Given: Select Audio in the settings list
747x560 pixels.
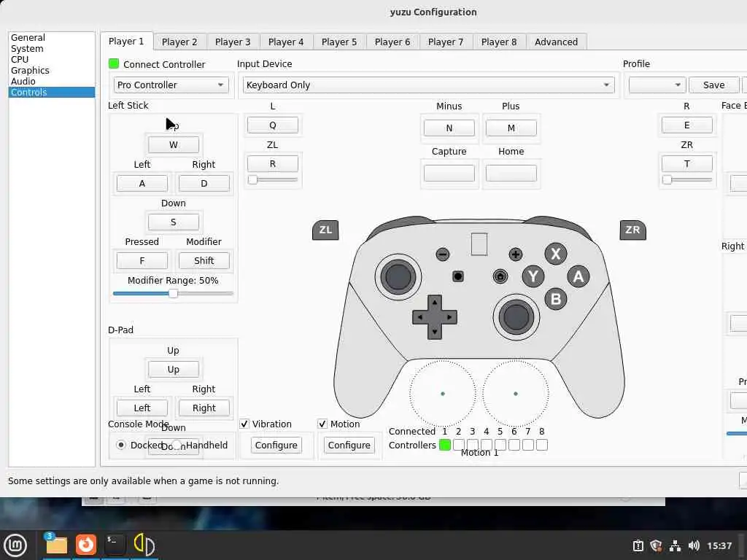Looking at the screenshot, I should [x=52, y=82].
